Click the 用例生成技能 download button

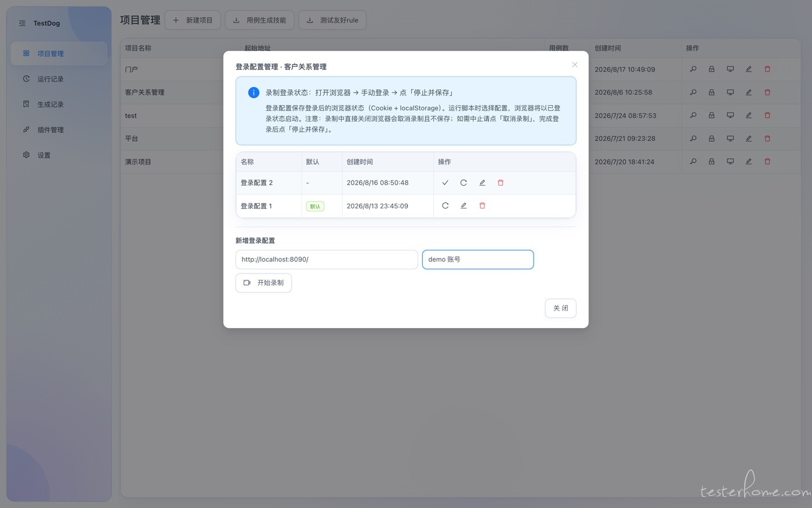click(259, 20)
